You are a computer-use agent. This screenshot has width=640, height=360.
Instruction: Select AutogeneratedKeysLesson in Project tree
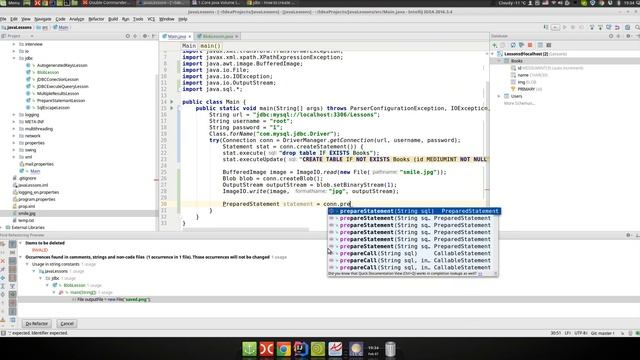pos(62,65)
